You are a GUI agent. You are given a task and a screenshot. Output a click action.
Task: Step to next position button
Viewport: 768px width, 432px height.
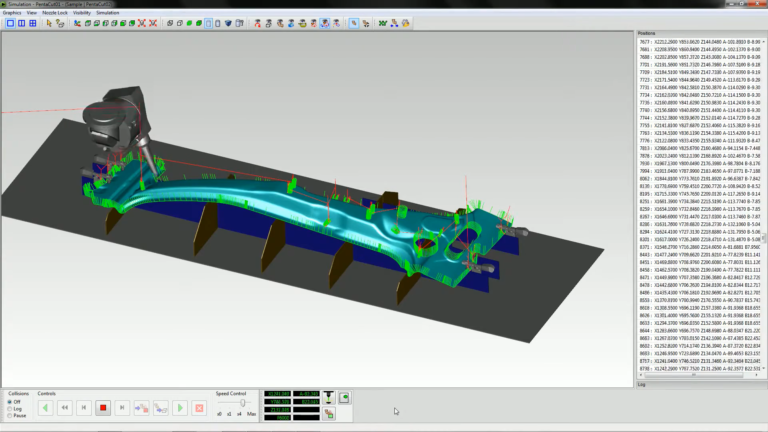click(122, 408)
